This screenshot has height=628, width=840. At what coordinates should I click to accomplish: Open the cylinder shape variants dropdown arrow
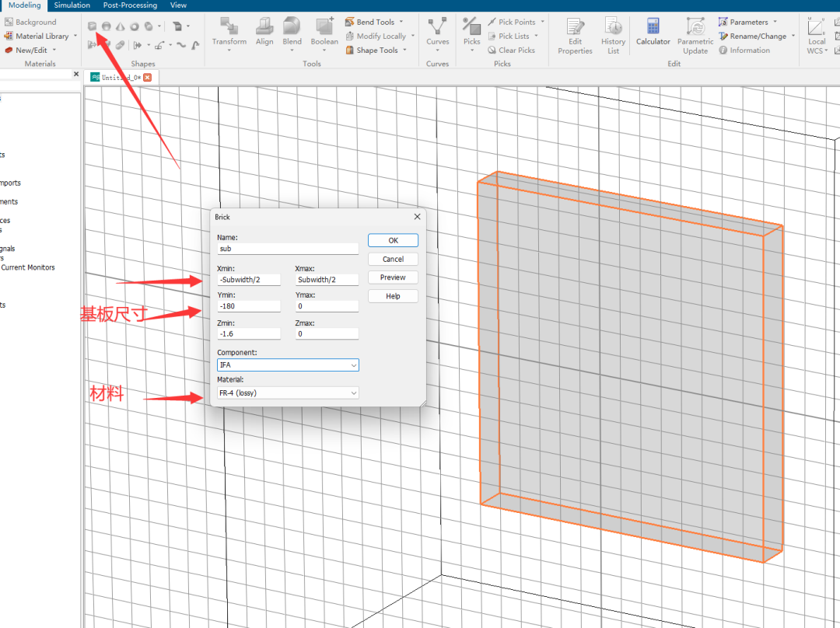[x=159, y=26]
